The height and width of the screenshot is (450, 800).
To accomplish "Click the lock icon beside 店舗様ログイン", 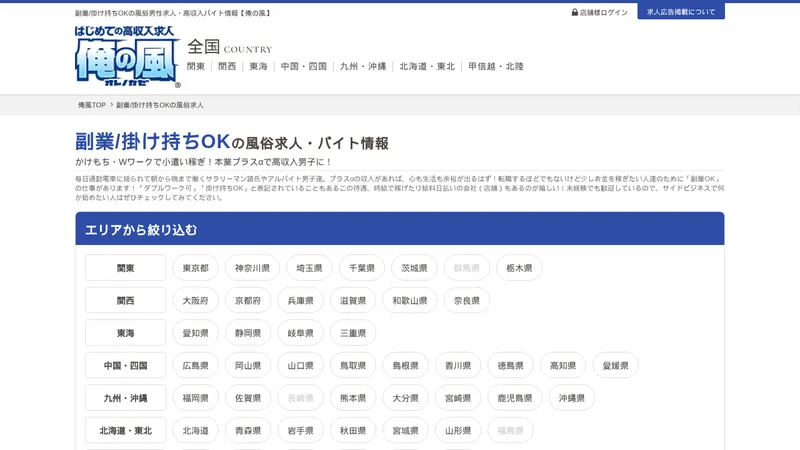I will [574, 12].
